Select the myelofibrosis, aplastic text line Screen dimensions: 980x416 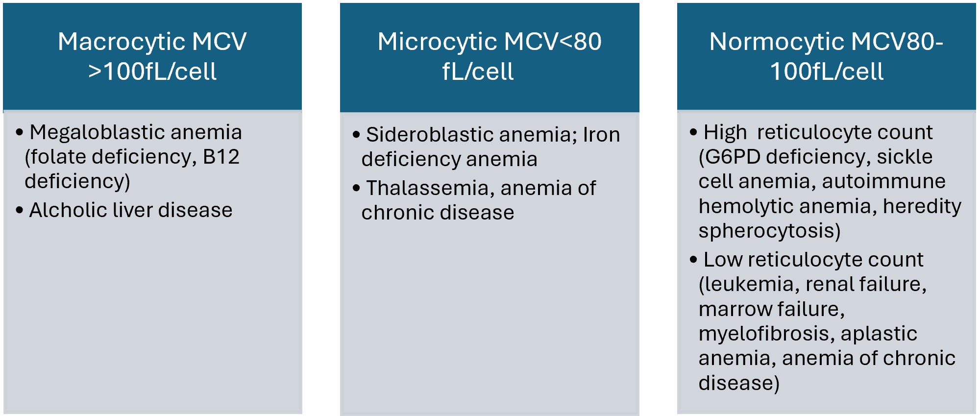click(808, 334)
